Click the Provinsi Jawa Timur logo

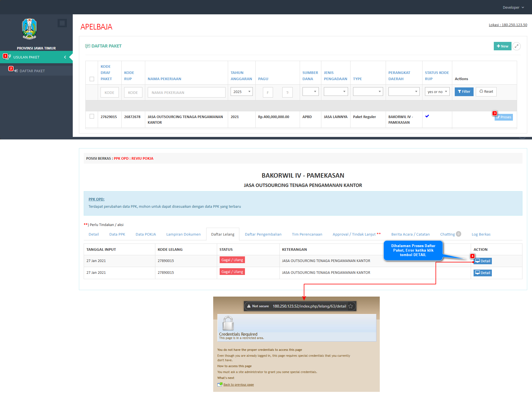click(x=29, y=29)
